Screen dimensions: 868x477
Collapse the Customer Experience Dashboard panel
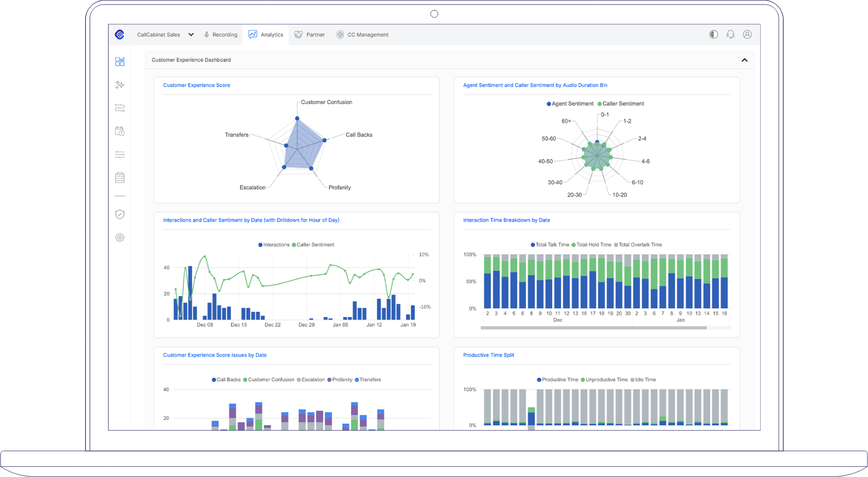pyautogui.click(x=745, y=60)
